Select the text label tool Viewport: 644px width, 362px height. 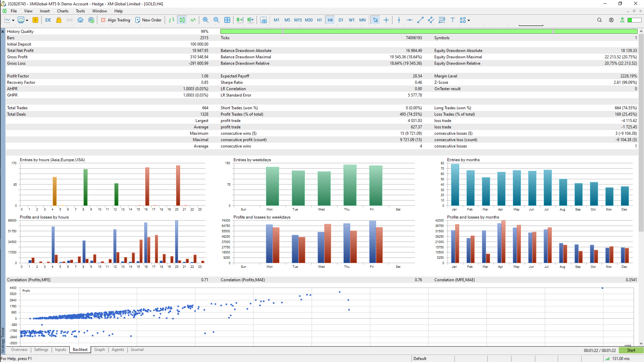tap(452, 20)
